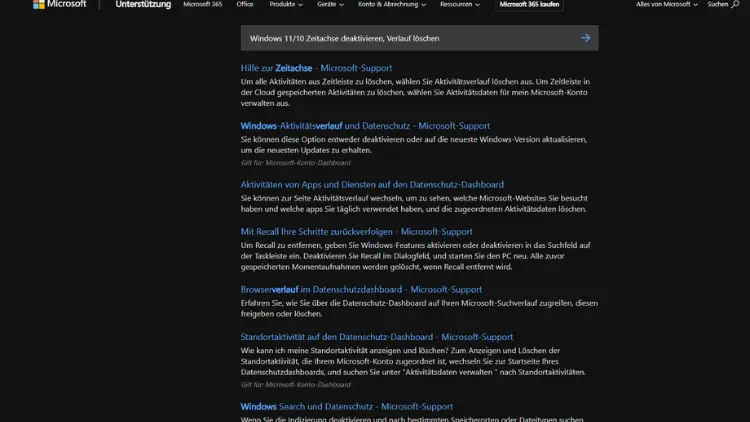Open Mit Recall Ihre Schritte zurückverfolgen result
The width and height of the screenshot is (750, 422).
356,232
